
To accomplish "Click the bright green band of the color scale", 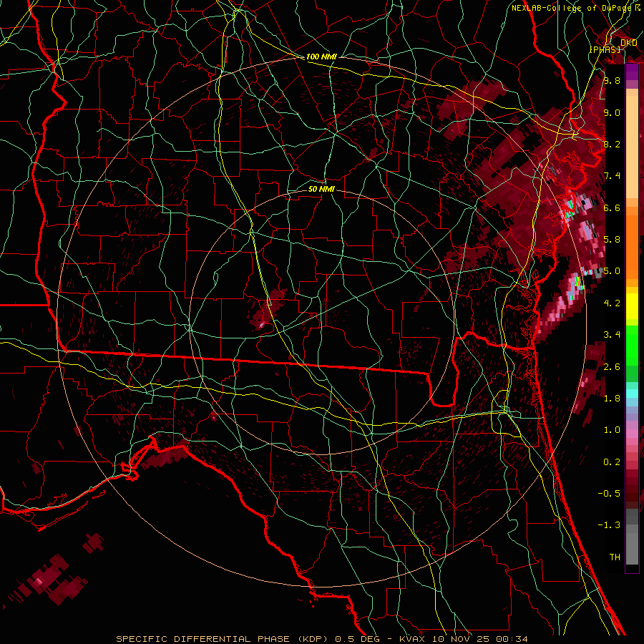I will [x=632, y=345].
